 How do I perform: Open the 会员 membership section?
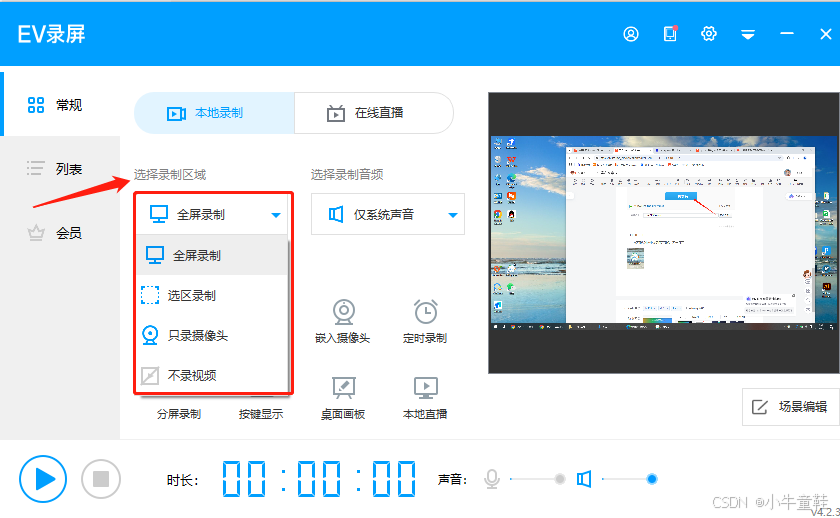pyautogui.click(x=60, y=233)
